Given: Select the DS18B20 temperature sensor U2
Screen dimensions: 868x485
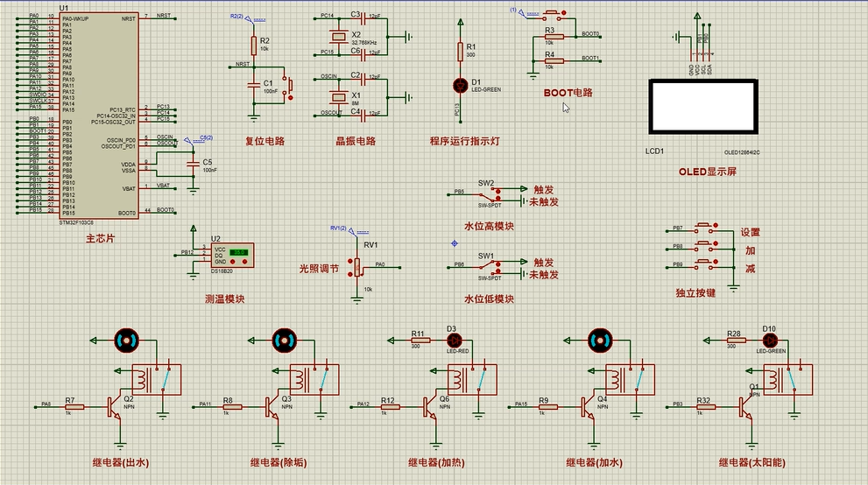Looking at the screenshot, I should (232, 256).
